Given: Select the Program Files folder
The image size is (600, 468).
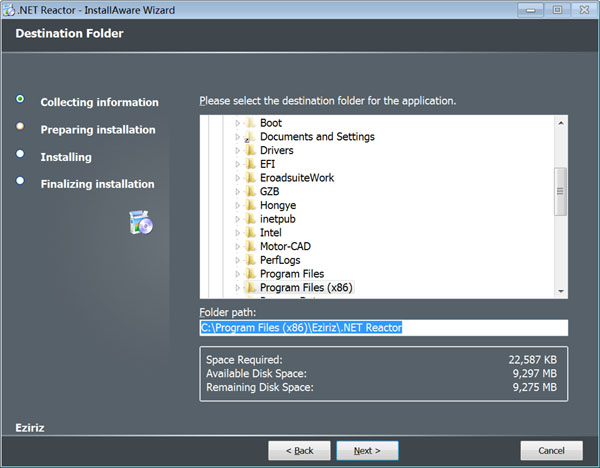Looking at the screenshot, I should pos(292,274).
